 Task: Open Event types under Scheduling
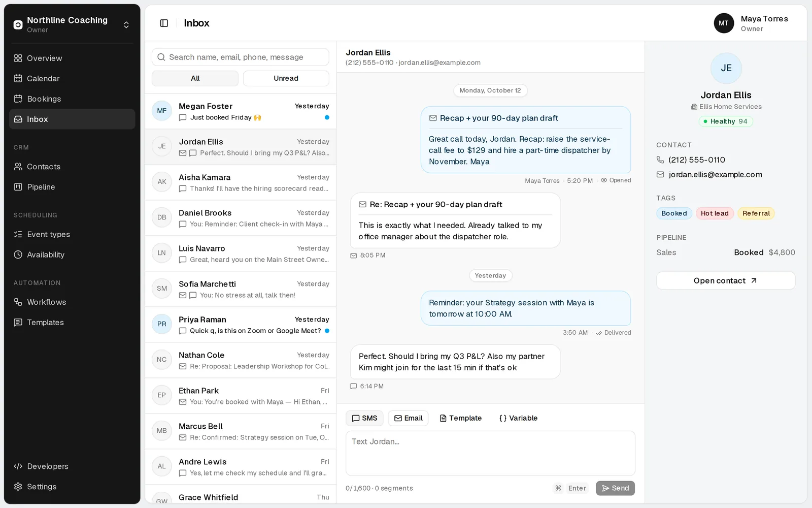click(x=72, y=234)
